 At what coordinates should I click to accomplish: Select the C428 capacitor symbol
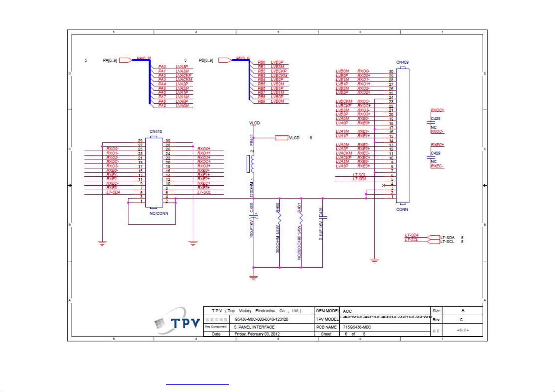pyautogui.click(x=431, y=122)
